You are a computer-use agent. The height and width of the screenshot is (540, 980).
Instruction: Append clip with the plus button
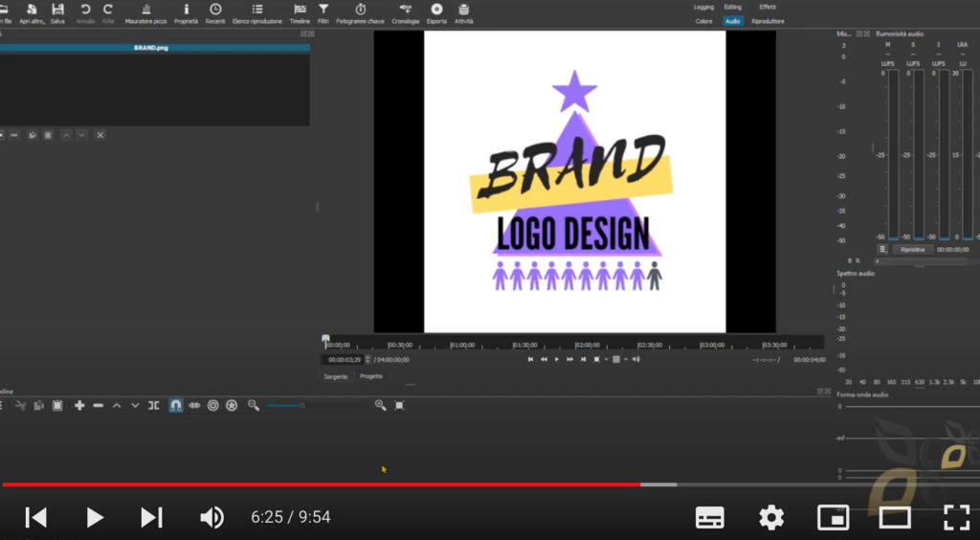tap(79, 406)
